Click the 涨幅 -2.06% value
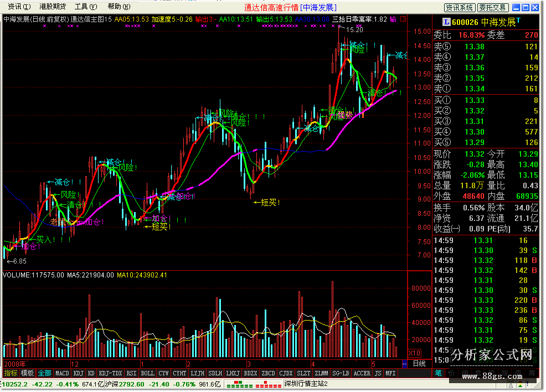The image size is (546, 392). click(x=472, y=175)
